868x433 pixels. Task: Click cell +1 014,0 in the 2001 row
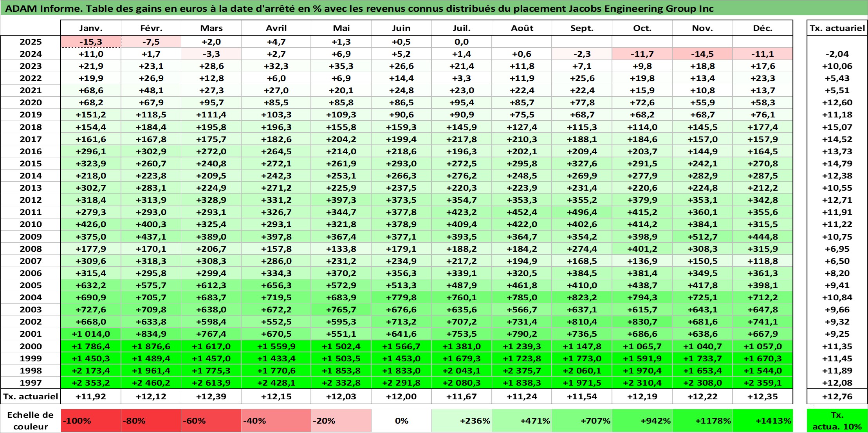click(x=91, y=334)
